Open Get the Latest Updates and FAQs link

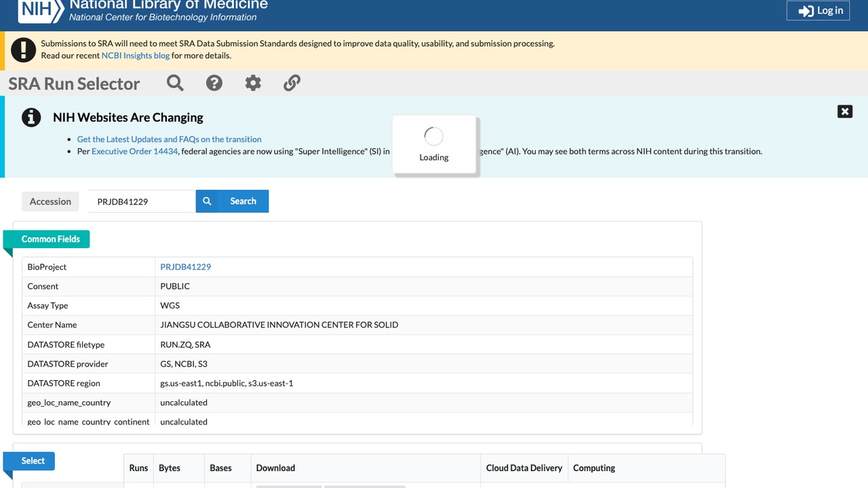click(x=170, y=139)
